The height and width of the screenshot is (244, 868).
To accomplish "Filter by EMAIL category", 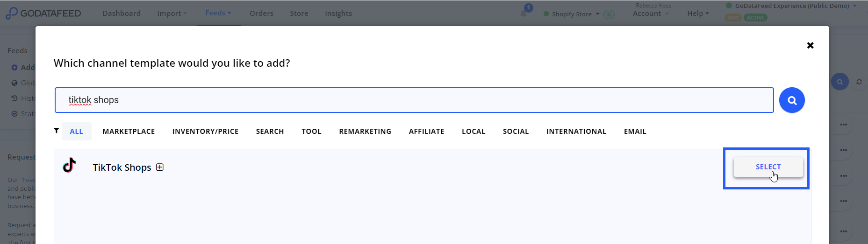I will point(635,132).
